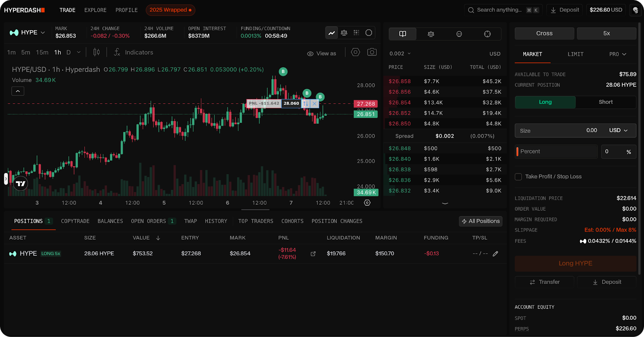
Task: Click the percent slider bar handle
Action: 517,152
